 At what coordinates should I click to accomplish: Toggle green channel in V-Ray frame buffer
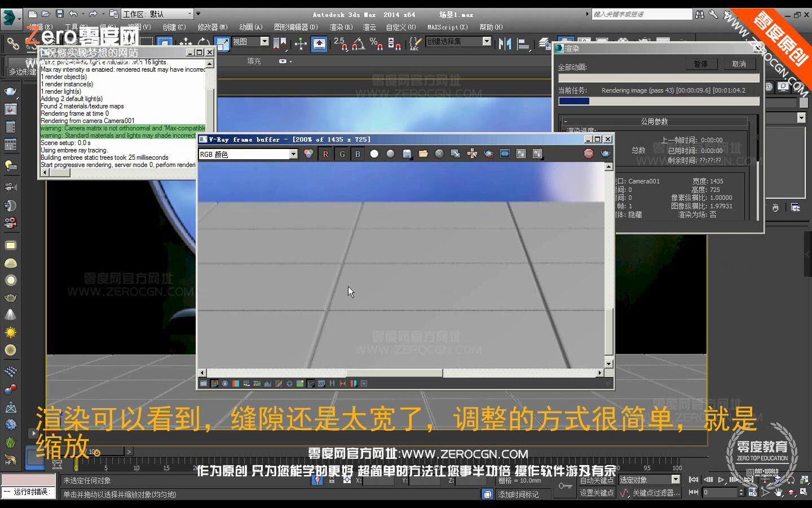click(x=342, y=154)
